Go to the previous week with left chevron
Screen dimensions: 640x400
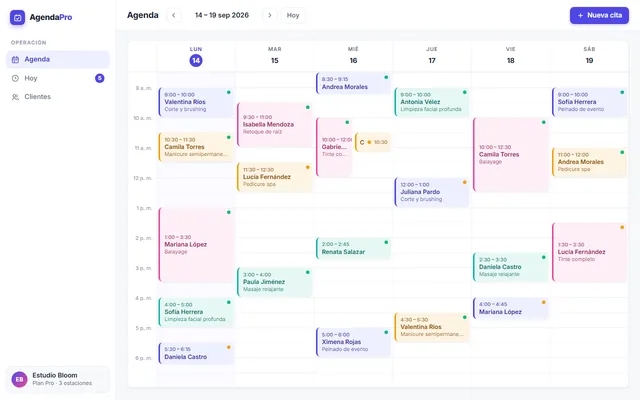tap(174, 16)
